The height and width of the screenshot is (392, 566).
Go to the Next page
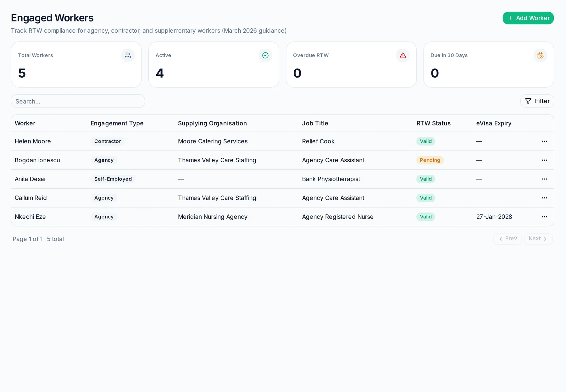click(x=538, y=239)
